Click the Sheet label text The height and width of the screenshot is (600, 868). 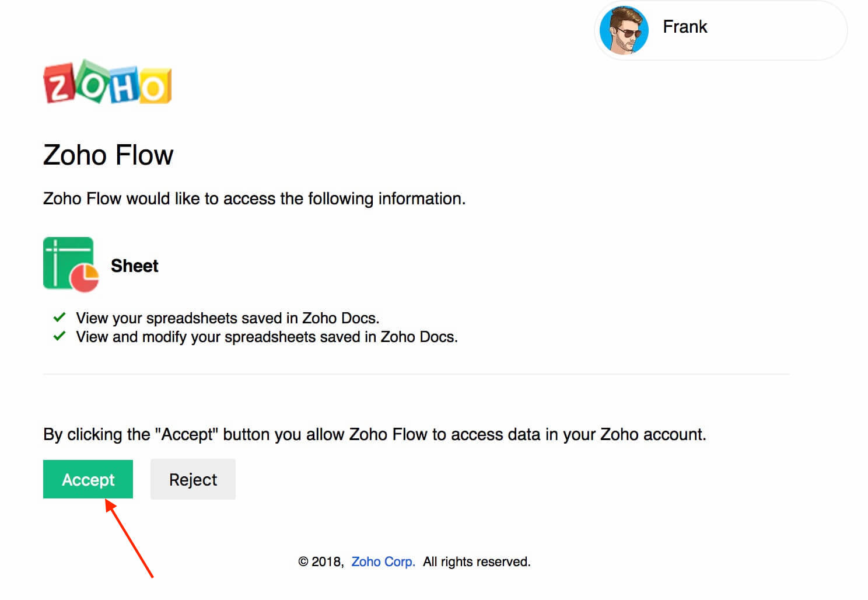click(135, 266)
